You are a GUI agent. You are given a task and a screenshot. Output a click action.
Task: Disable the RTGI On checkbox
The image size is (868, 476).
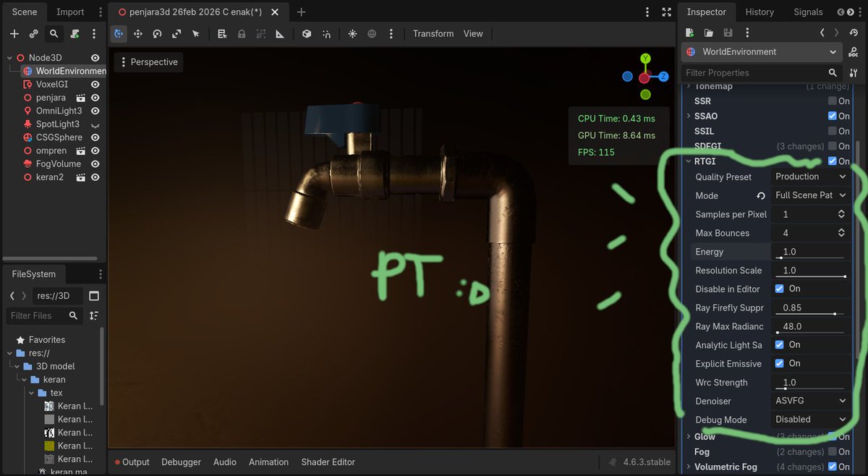pos(833,161)
